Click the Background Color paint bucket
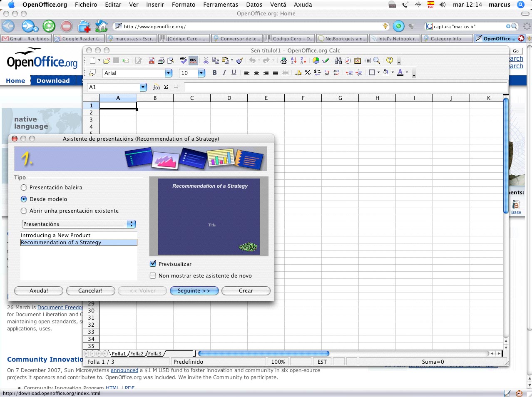Image resolution: width=532 pixels, height=397 pixels. click(x=386, y=73)
